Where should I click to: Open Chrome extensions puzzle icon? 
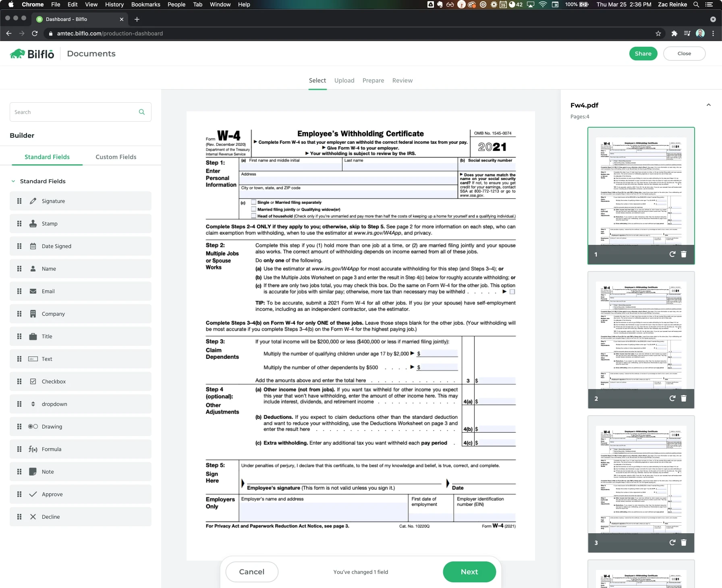pyautogui.click(x=674, y=33)
